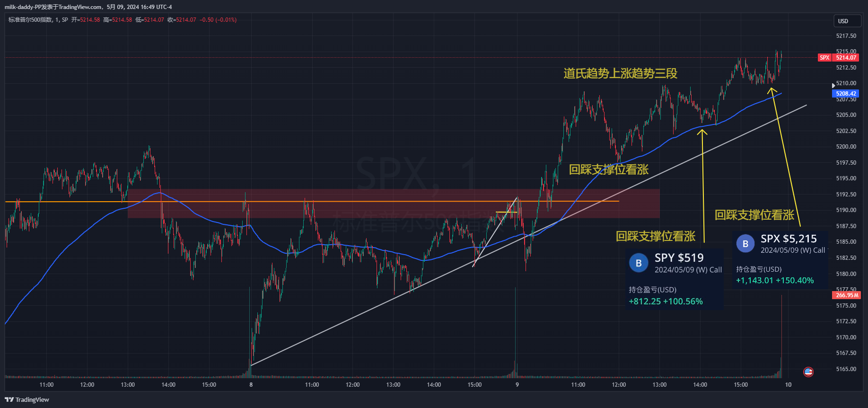The width and height of the screenshot is (868, 408).
Task: Click the red 5214.07 current price label
Action: pos(846,58)
